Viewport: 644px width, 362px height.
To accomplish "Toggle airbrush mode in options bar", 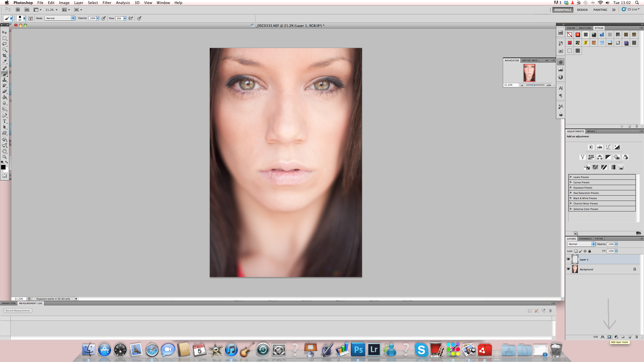I will (131, 18).
